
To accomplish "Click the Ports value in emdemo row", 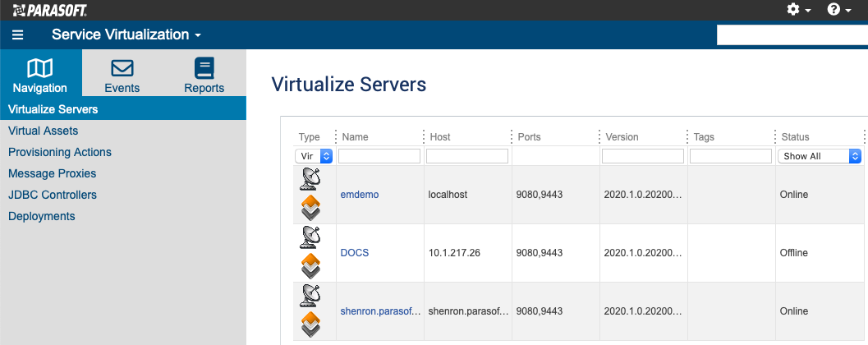I will (540, 195).
